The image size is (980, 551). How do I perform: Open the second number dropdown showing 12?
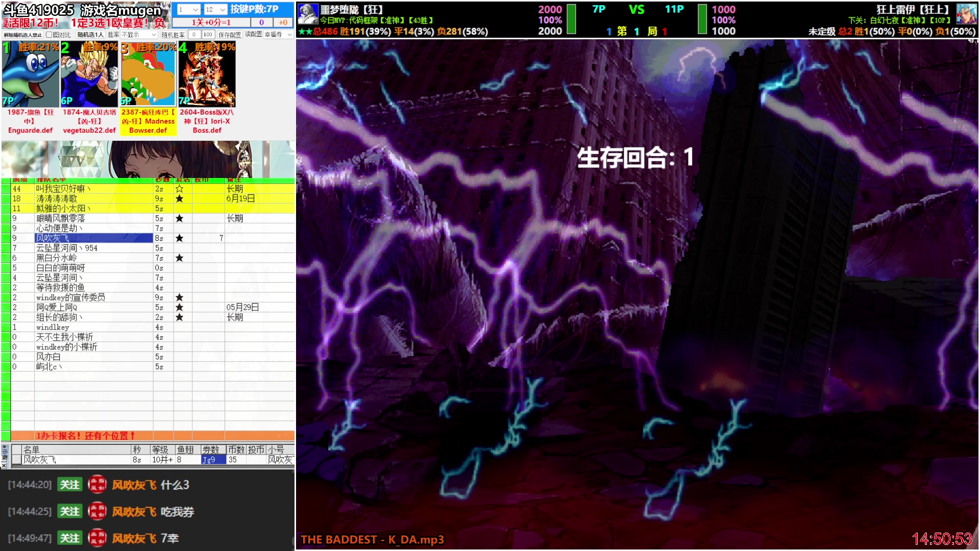click(x=215, y=9)
